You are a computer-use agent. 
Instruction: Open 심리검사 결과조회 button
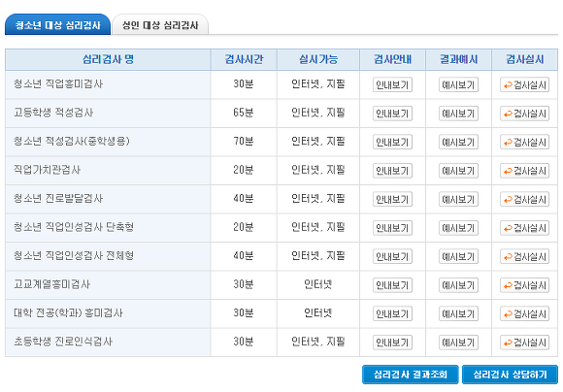[411, 375]
